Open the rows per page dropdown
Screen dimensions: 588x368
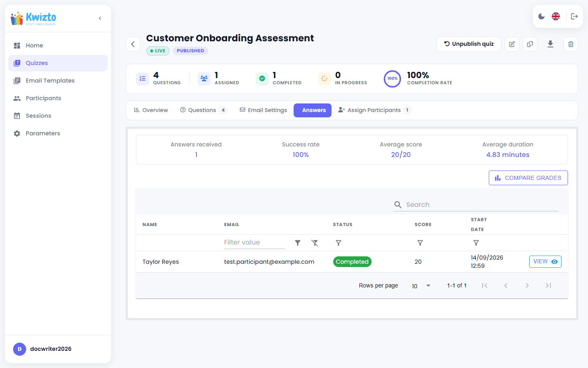(421, 286)
